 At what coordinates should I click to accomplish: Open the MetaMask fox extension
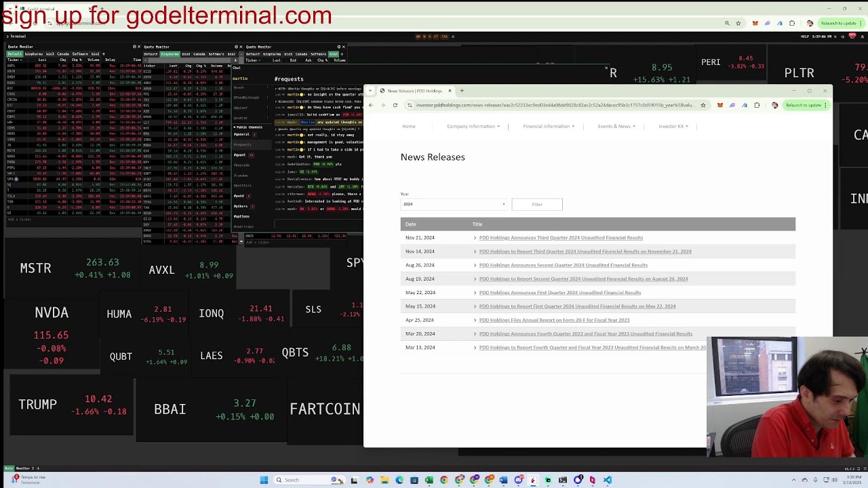point(720,105)
